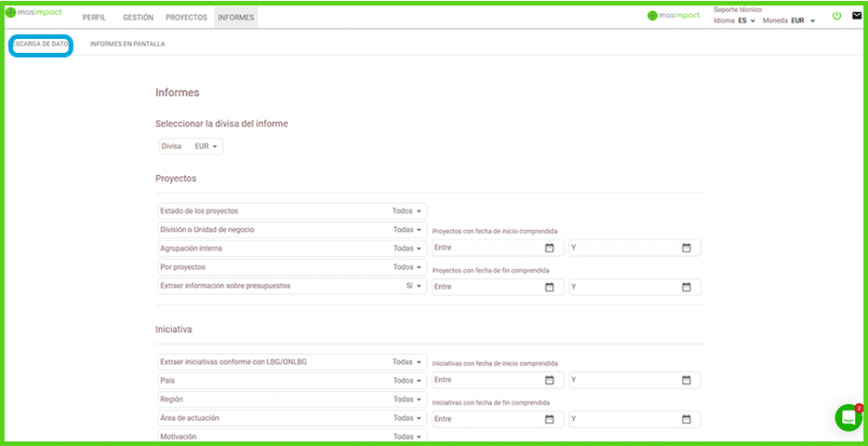Open the green chat support bubble
The height and width of the screenshot is (446, 868).
(x=848, y=417)
